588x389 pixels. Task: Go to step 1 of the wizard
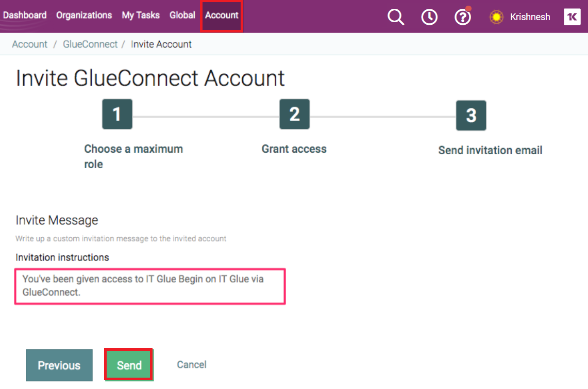[117, 114]
